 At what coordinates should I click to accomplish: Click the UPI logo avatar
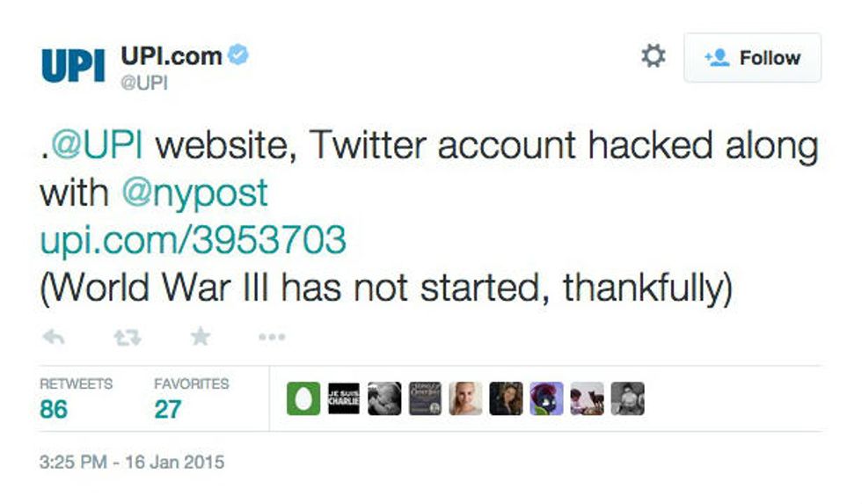(73, 65)
